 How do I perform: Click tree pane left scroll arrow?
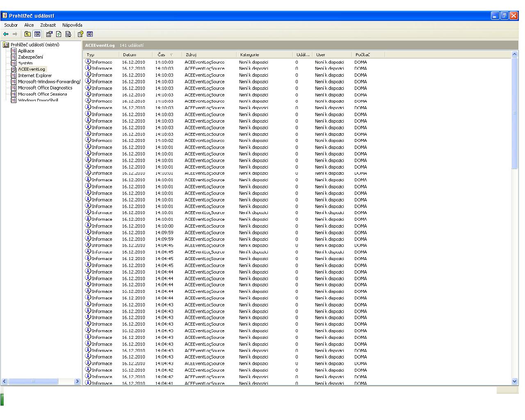[x=5, y=381]
